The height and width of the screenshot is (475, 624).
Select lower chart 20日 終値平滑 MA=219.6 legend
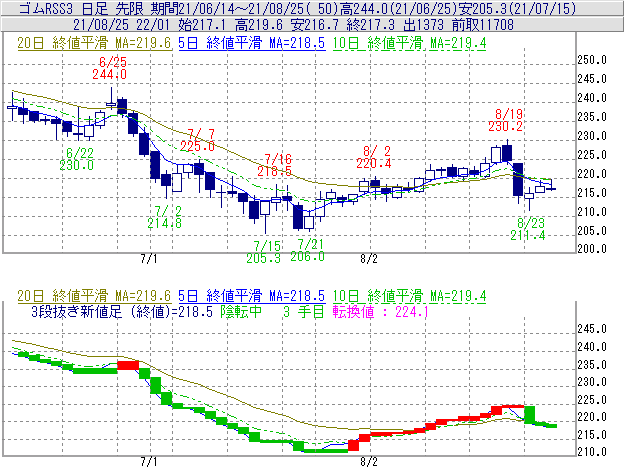coord(94,296)
